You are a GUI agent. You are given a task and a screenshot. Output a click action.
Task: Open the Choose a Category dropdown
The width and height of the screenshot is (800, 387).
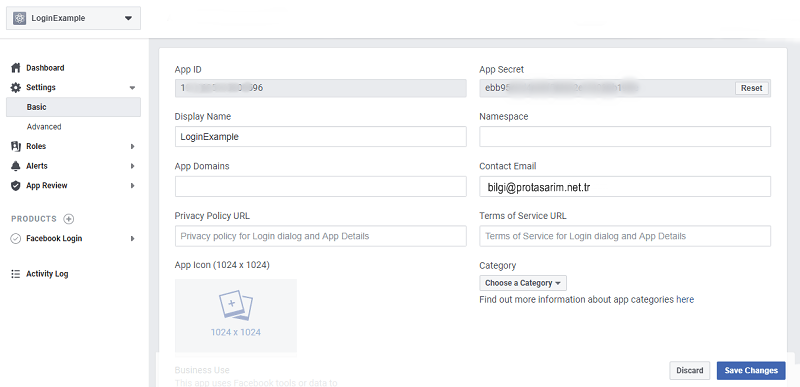pyautogui.click(x=523, y=283)
